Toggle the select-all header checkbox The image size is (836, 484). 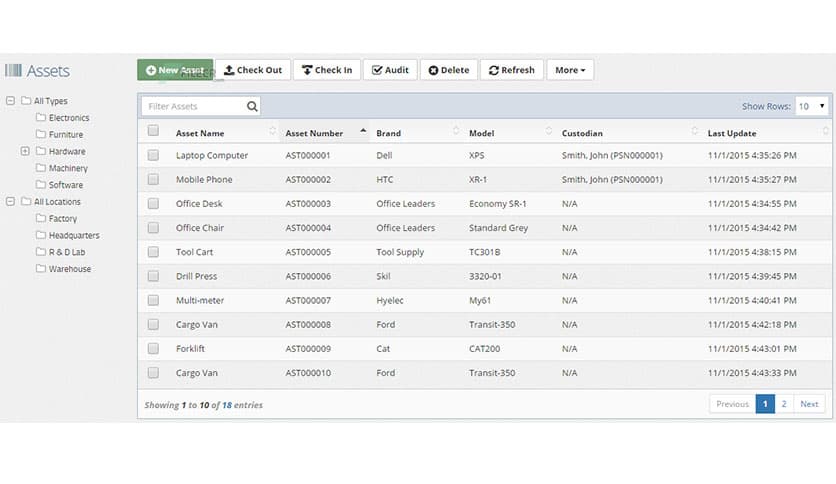pyautogui.click(x=153, y=131)
